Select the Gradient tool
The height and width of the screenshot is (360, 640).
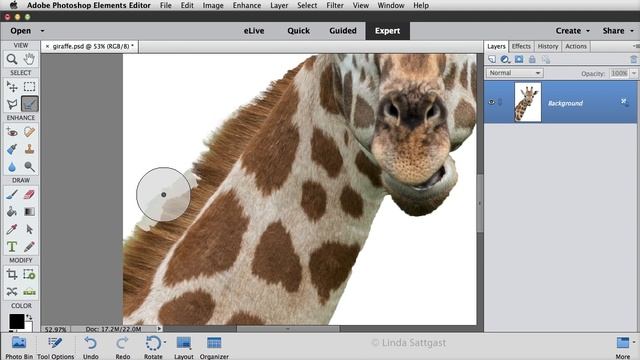[29, 212]
